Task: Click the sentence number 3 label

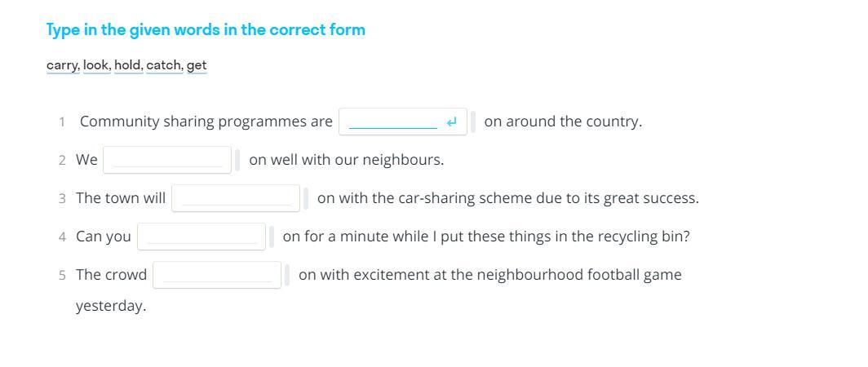Action: (62, 199)
